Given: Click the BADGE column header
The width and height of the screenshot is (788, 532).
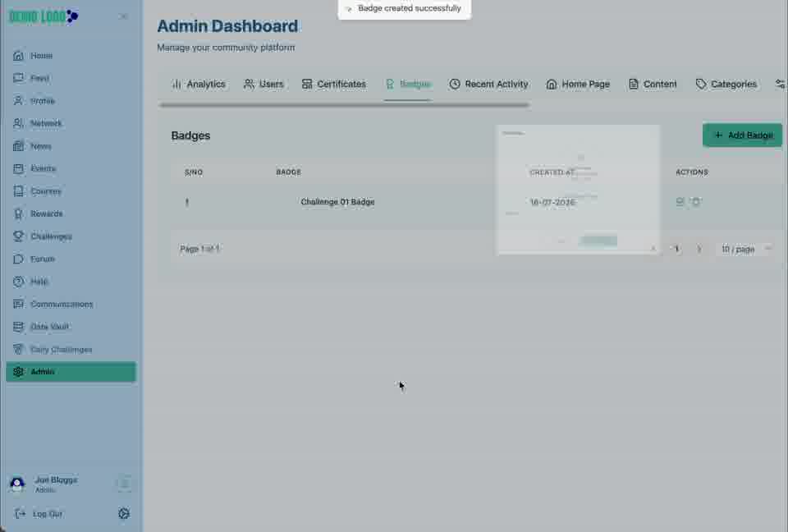Looking at the screenshot, I should click(x=288, y=172).
